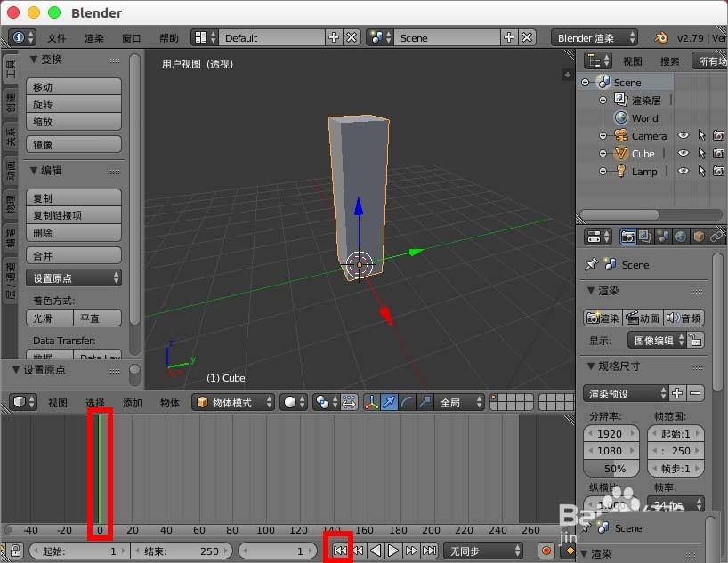The width and height of the screenshot is (728, 563).
Task: Select the translate manipulator arrow icon
Action: click(x=389, y=402)
